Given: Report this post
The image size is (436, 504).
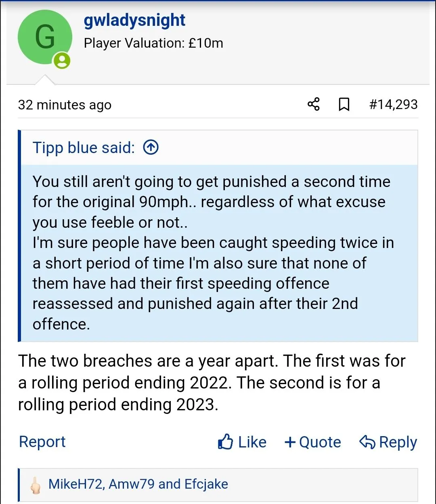Looking at the screenshot, I should click(42, 442).
